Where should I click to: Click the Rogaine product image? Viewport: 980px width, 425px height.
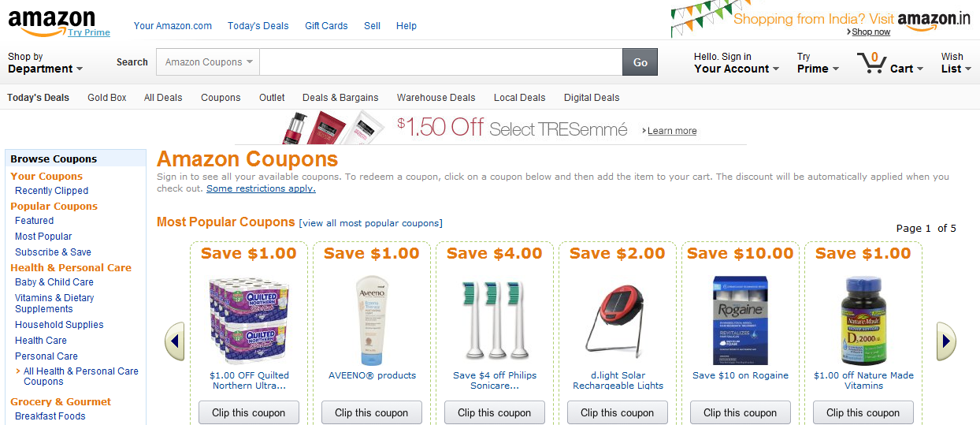[740, 317]
